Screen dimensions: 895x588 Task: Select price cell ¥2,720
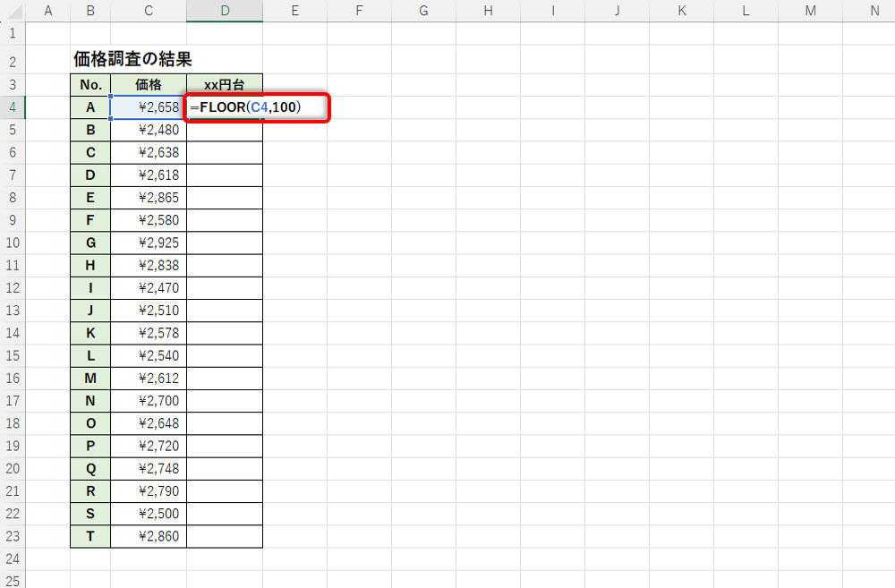(x=149, y=446)
